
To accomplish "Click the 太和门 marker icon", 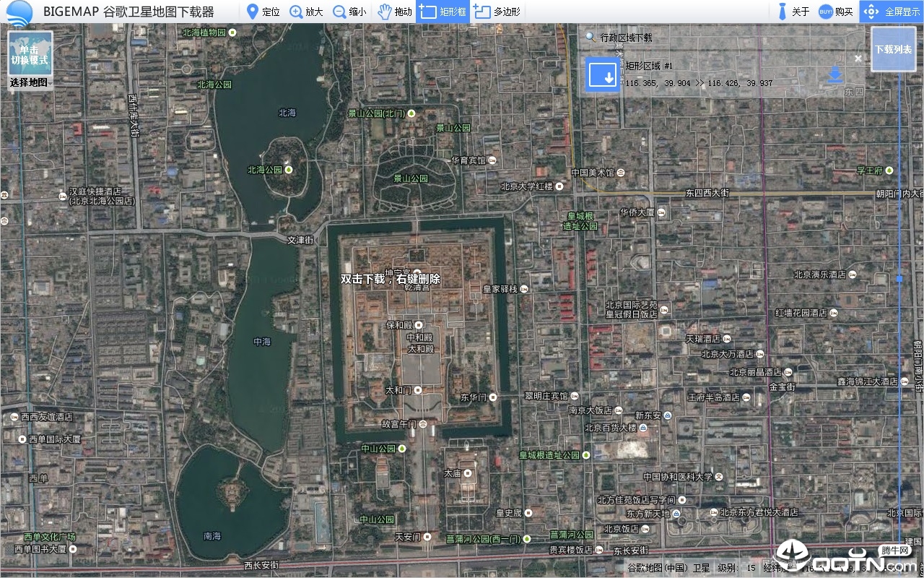I will coord(418,389).
